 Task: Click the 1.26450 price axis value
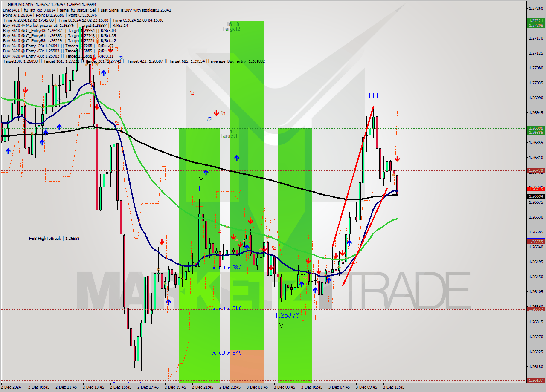535,277
